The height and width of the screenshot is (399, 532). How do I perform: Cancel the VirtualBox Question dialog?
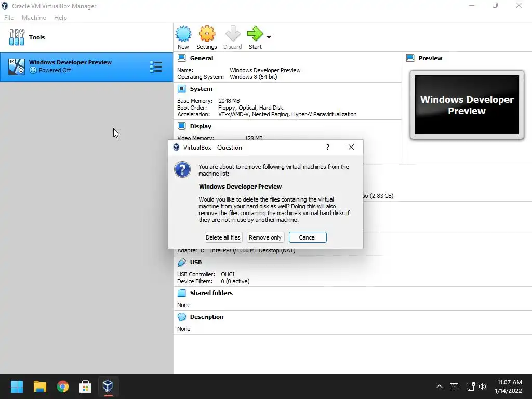(308, 237)
